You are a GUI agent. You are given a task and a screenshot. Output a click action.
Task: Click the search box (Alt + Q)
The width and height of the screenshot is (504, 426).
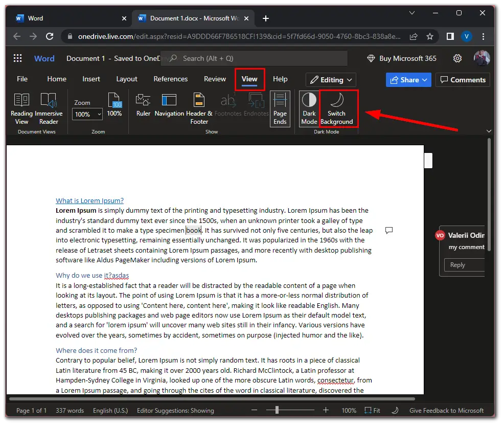pos(254,58)
